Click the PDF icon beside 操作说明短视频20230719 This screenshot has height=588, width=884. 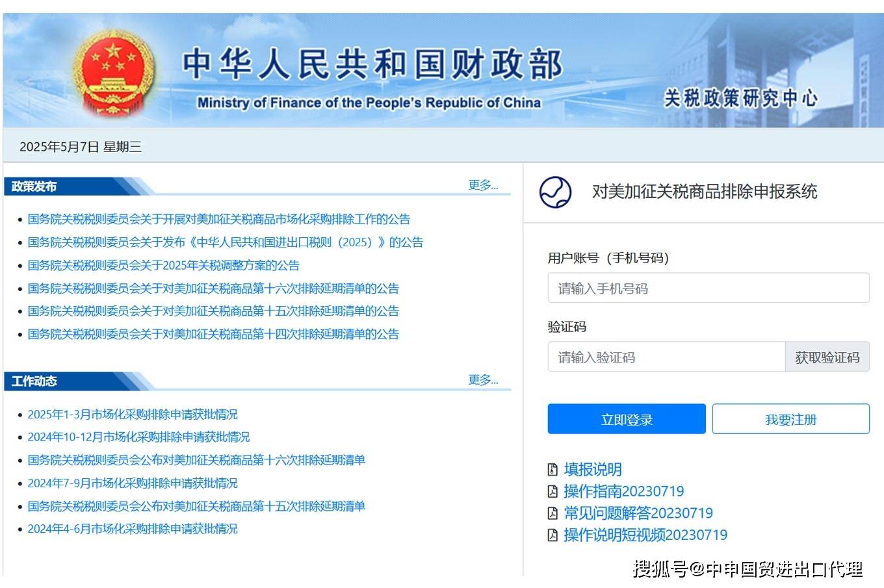[552, 535]
